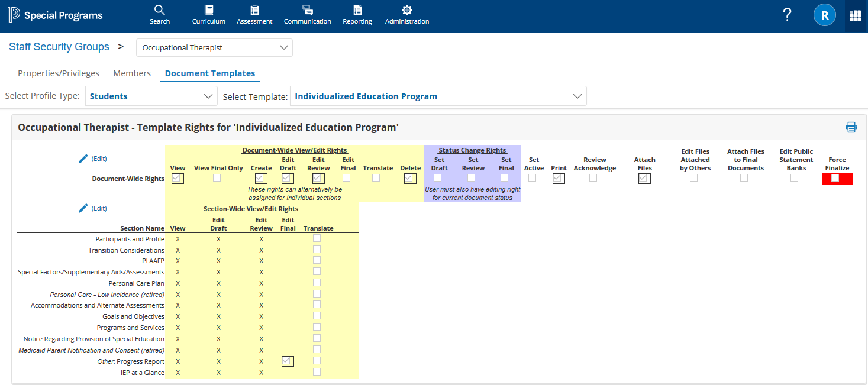Open the Communication chat icon
The width and height of the screenshot is (868, 388).
(307, 11)
